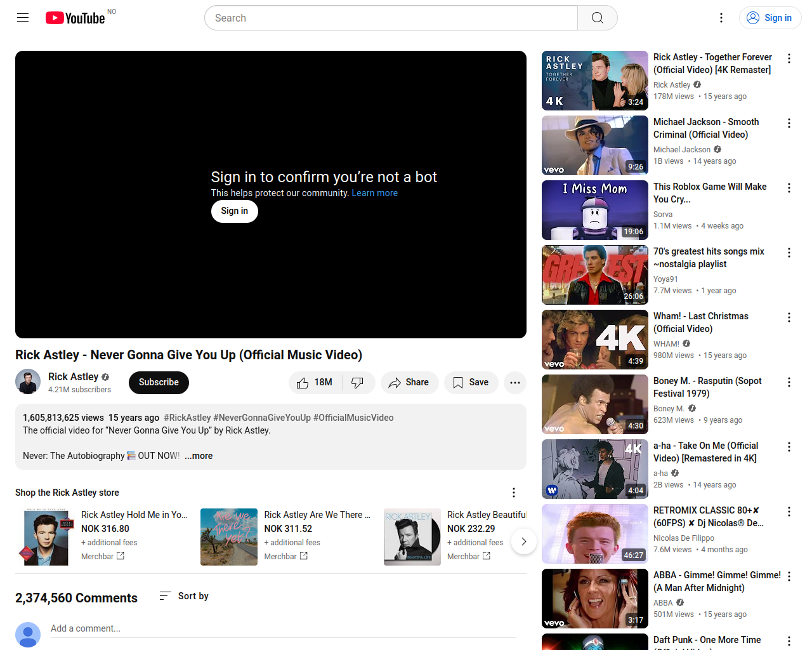Click Sorva channel name
Image resolution: width=812 pixels, height=650 pixels.
pos(663,215)
